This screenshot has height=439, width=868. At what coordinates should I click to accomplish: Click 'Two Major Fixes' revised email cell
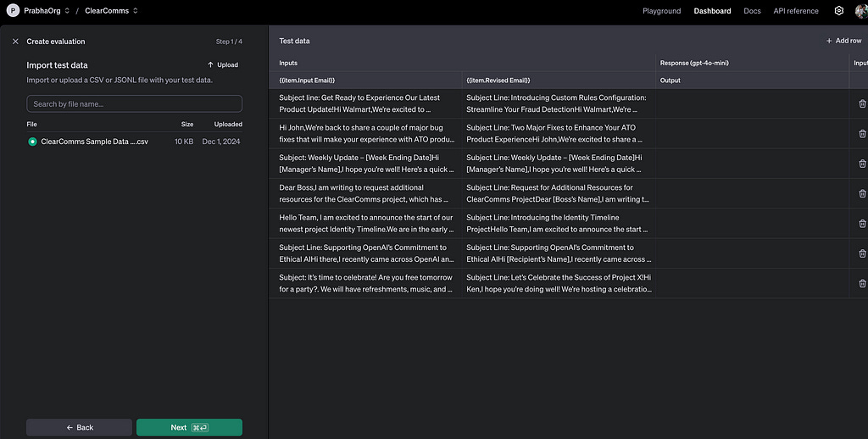coord(559,133)
